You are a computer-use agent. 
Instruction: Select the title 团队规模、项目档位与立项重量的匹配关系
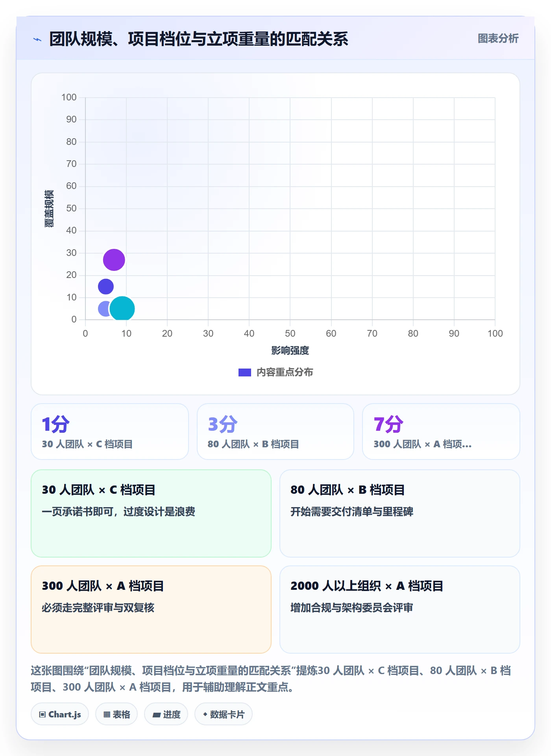[199, 39]
